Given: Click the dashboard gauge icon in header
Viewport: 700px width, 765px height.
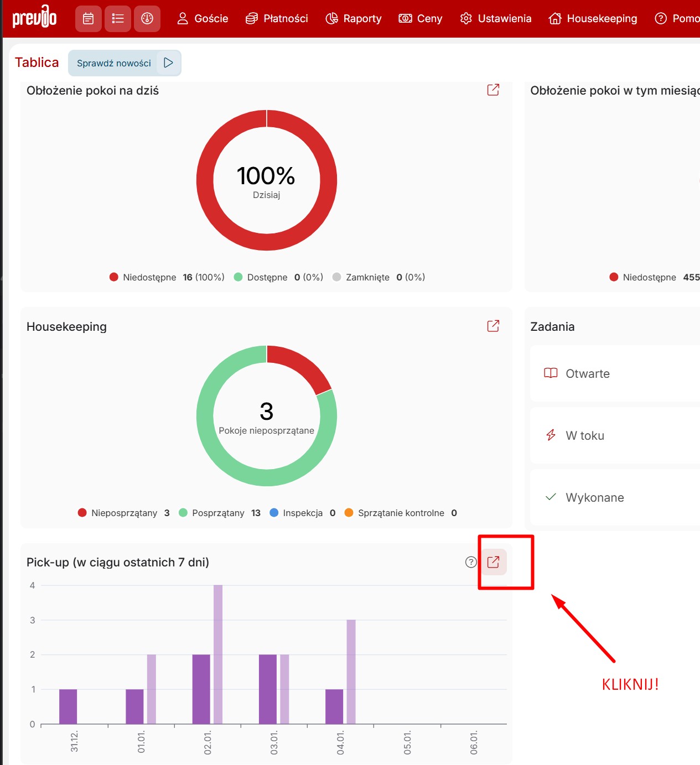Looking at the screenshot, I should [x=147, y=19].
